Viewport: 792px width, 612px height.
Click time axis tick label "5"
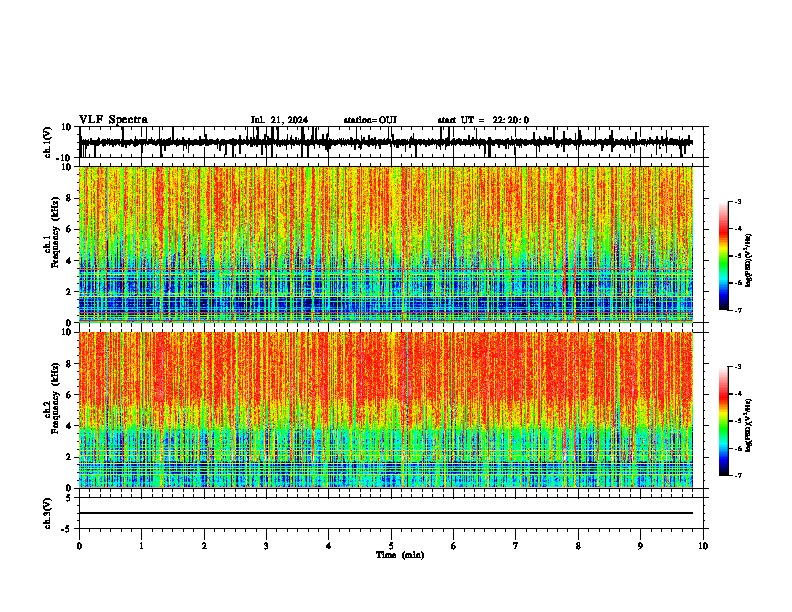(391, 546)
